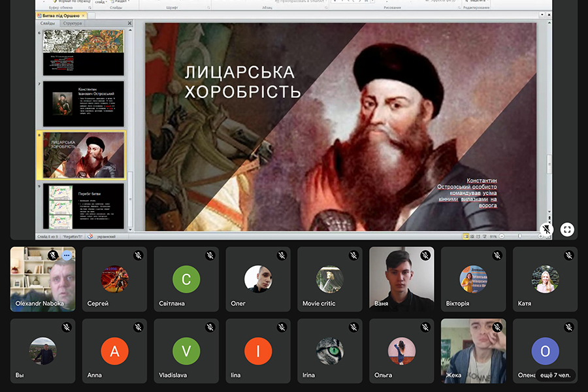Fit slide to current window

coord(548,237)
